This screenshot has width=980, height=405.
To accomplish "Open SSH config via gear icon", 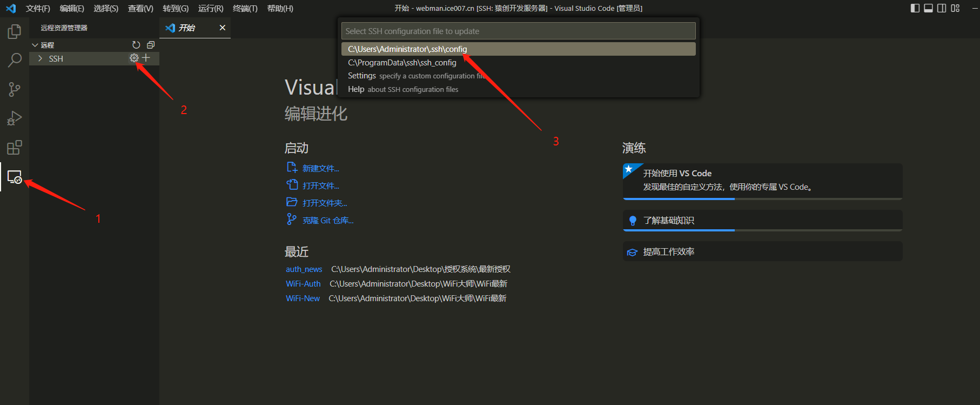I will point(134,58).
